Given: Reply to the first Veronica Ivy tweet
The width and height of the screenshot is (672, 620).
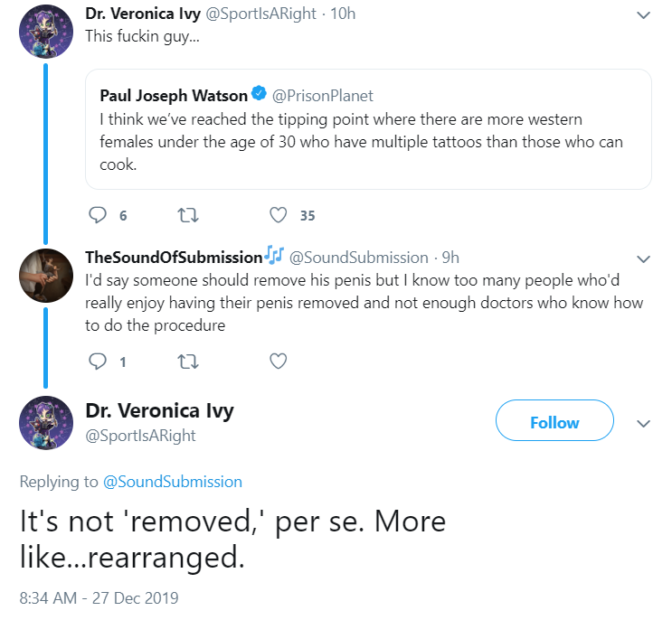Looking at the screenshot, I should point(98,215).
